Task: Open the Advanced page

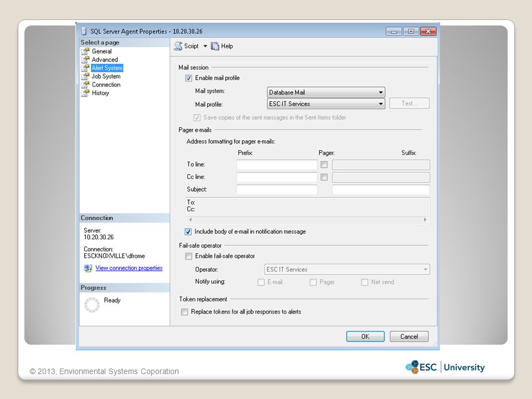Action: click(105, 60)
